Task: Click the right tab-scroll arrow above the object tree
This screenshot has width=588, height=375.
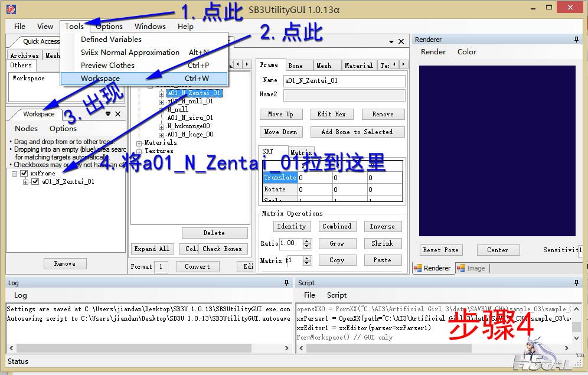Action: click(x=247, y=64)
